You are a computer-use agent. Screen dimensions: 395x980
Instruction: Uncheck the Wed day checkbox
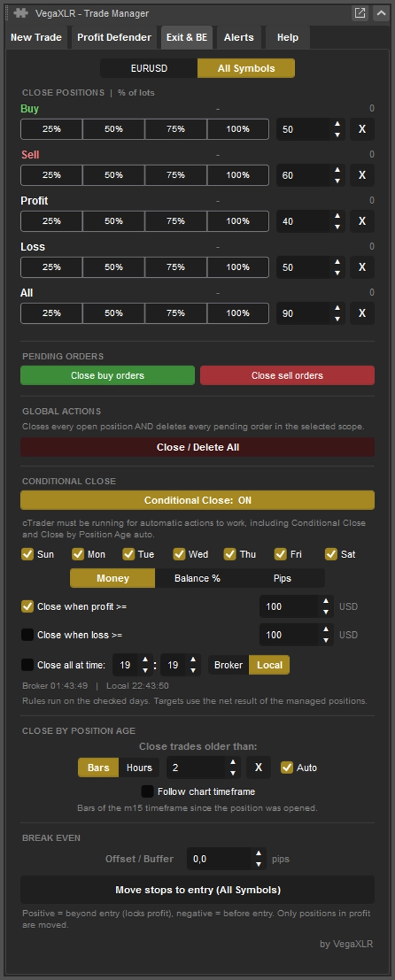click(x=179, y=554)
